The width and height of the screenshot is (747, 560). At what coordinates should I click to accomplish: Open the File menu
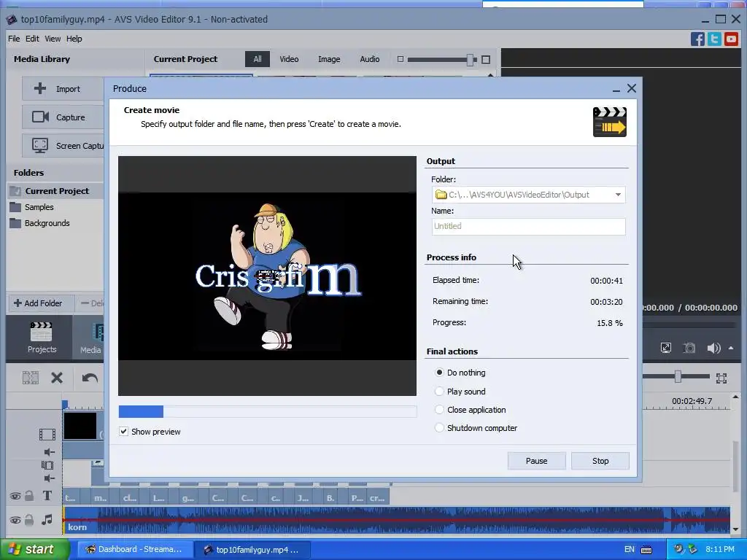point(14,39)
